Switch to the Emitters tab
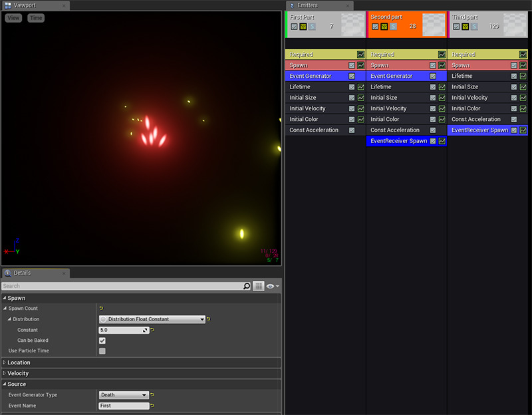 [307, 5]
